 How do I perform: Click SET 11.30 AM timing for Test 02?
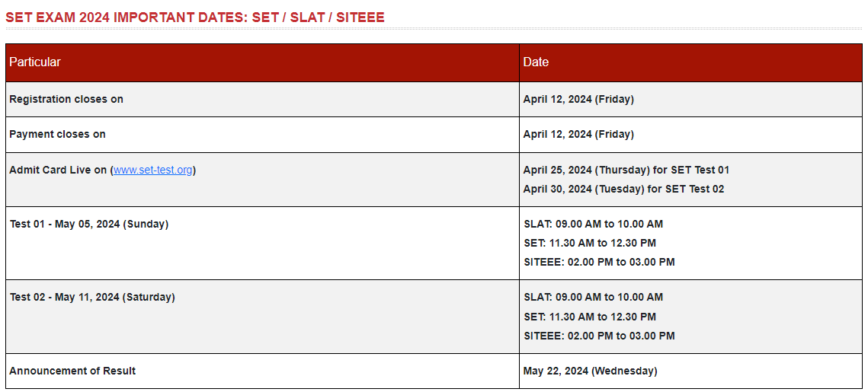(x=590, y=317)
